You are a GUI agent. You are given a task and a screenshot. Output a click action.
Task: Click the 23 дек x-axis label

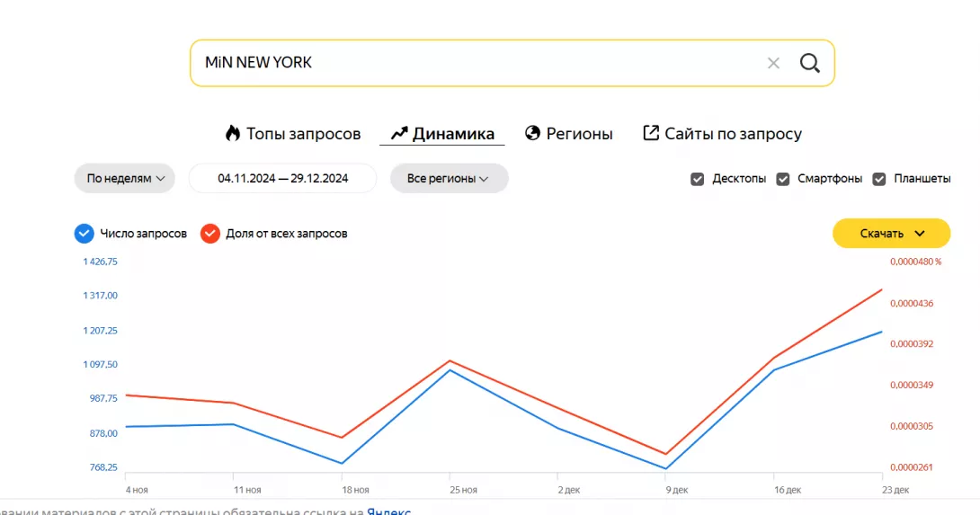(895, 490)
